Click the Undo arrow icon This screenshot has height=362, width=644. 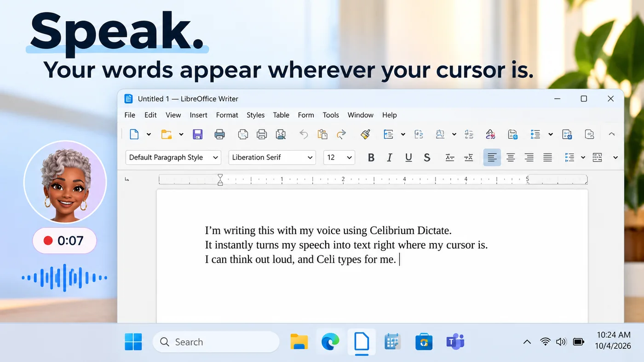tap(304, 134)
